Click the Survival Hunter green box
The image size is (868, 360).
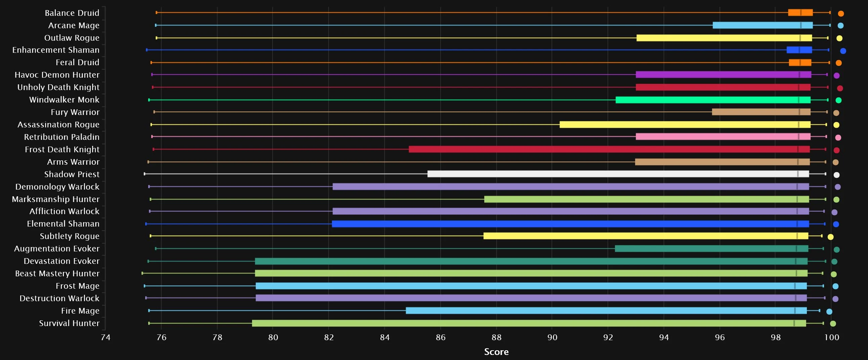[x=529, y=323]
